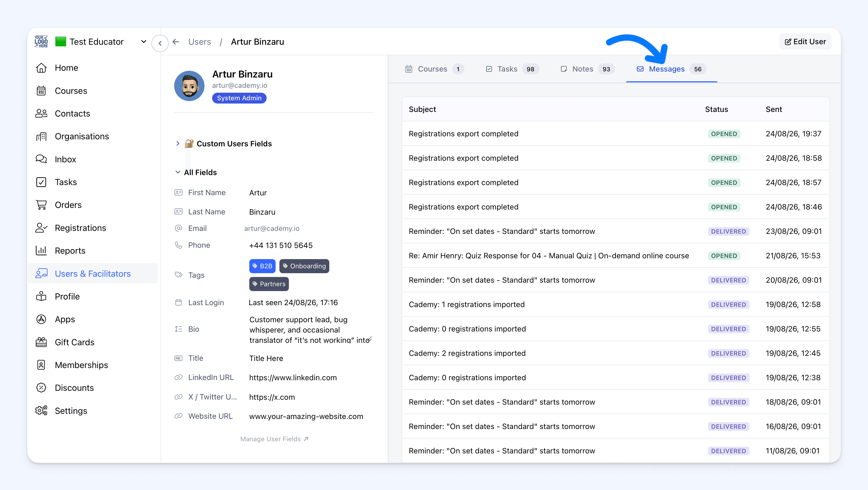Click the Edit User button

805,41
